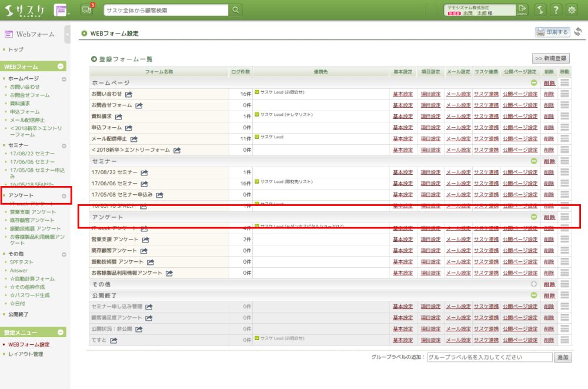Collapse WEBフォーム section in sidebar
Image resolution: width=588 pixels, height=389 pixels.
(62, 67)
